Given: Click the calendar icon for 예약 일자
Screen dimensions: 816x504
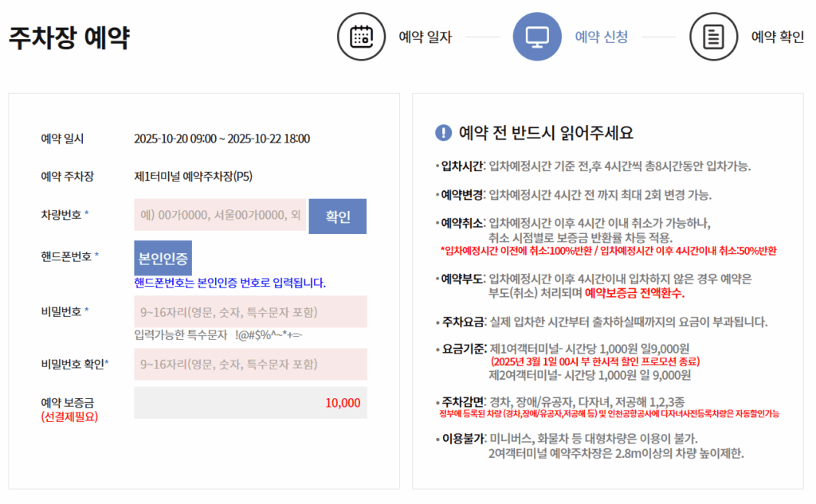Looking at the screenshot, I should coord(362,37).
